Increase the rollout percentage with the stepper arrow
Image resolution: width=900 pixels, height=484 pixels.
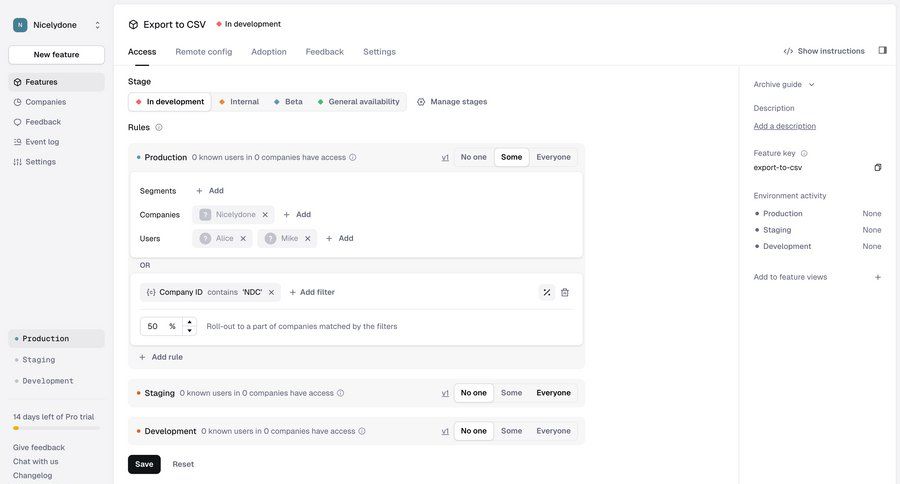coord(190,322)
